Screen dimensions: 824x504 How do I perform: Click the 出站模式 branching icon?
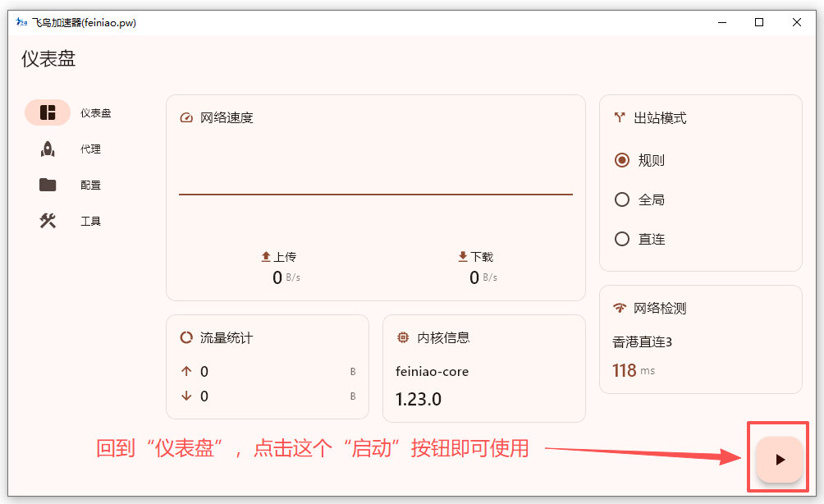tap(620, 118)
